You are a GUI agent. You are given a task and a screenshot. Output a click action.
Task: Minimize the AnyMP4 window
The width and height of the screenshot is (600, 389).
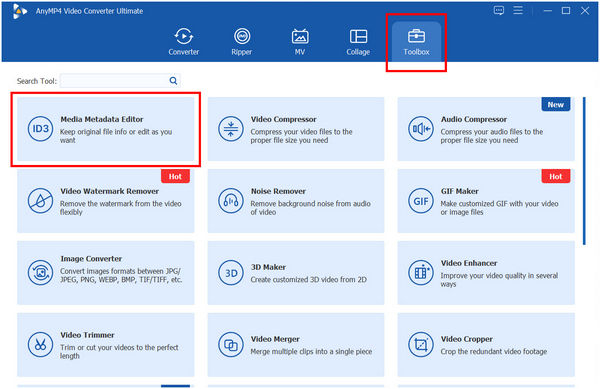click(x=548, y=11)
